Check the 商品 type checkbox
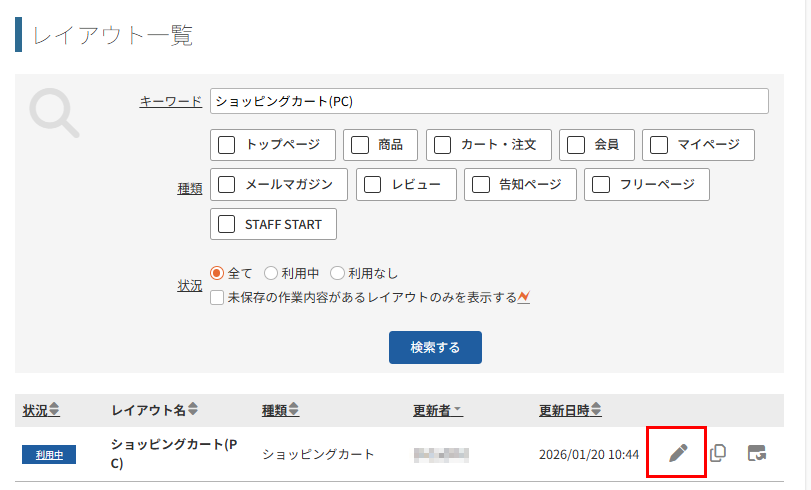Image resolution: width=811 pixels, height=490 pixels. pos(360,145)
